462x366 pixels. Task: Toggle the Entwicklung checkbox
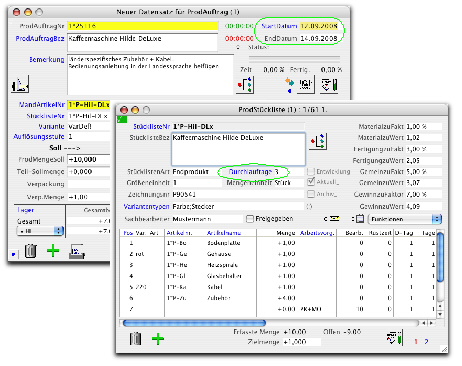(x=311, y=171)
